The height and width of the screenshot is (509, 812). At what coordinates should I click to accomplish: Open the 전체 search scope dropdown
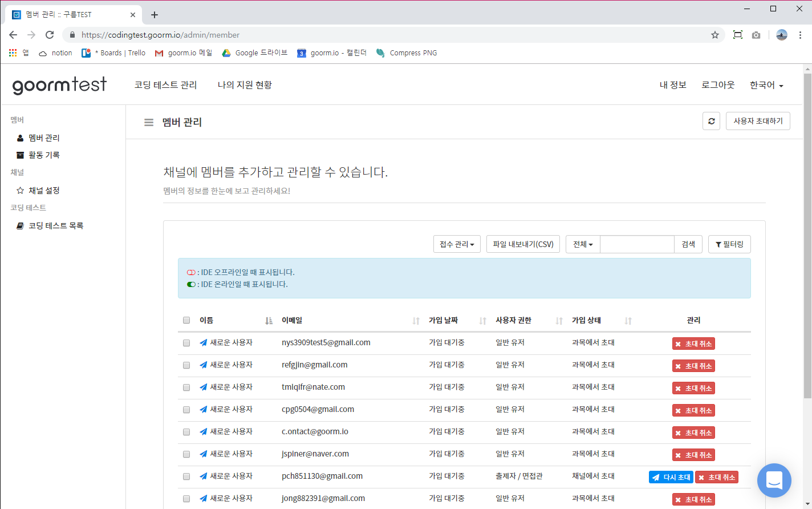[x=583, y=244]
